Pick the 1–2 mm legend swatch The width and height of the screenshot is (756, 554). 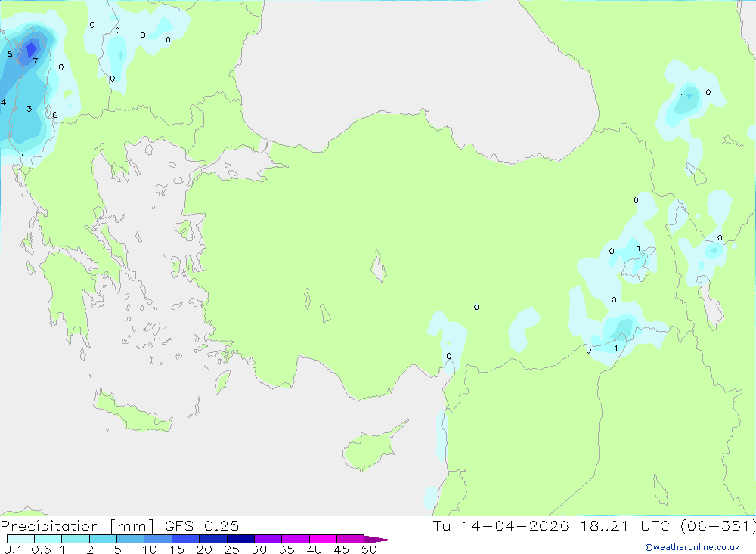(x=76, y=539)
